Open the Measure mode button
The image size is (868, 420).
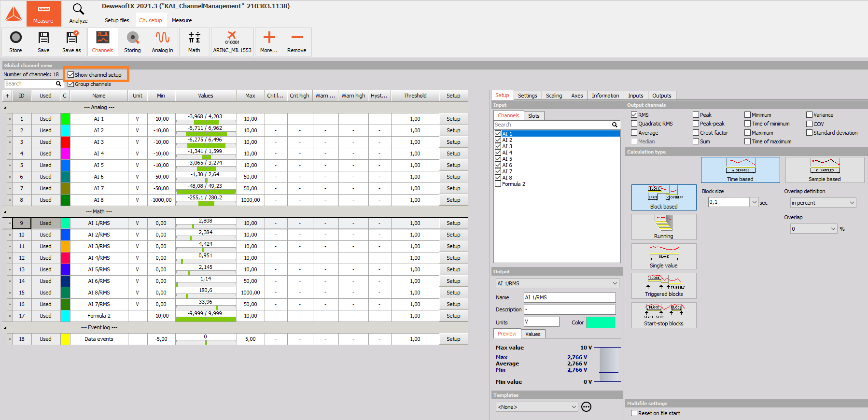click(43, 14)
